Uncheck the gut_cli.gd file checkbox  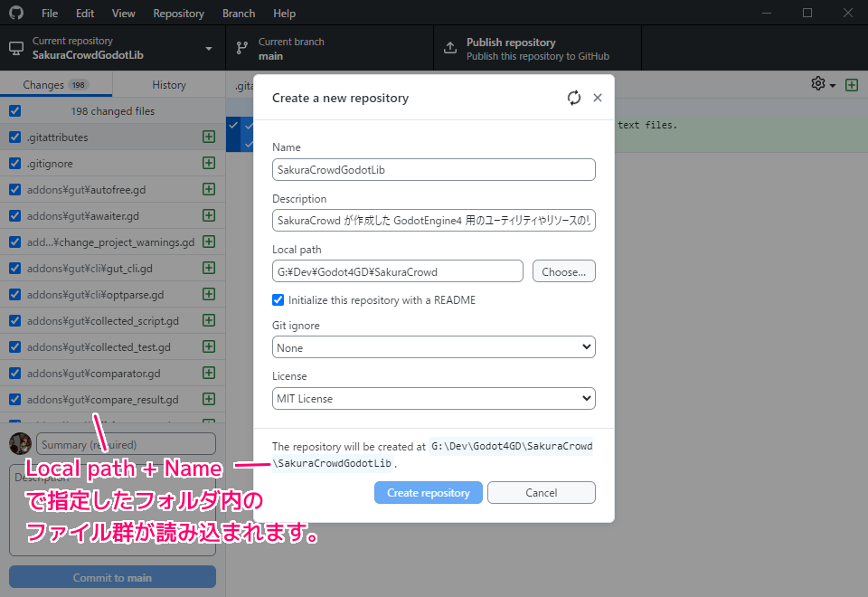click(x=15, y=268)
